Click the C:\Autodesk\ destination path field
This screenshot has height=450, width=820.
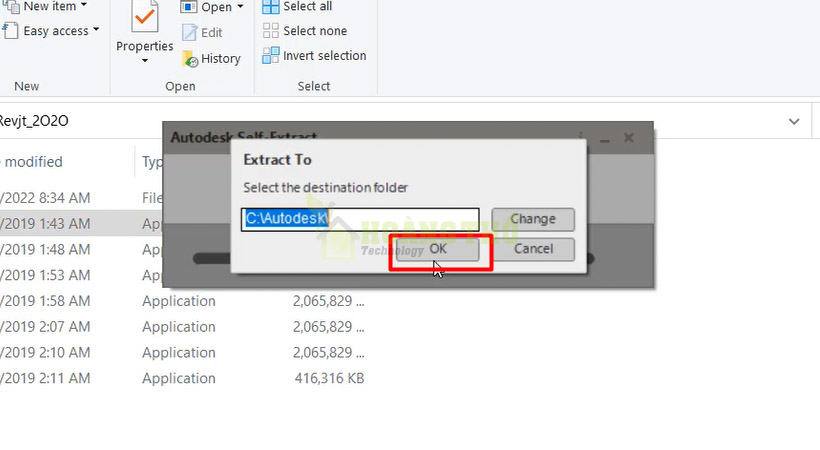360,219
